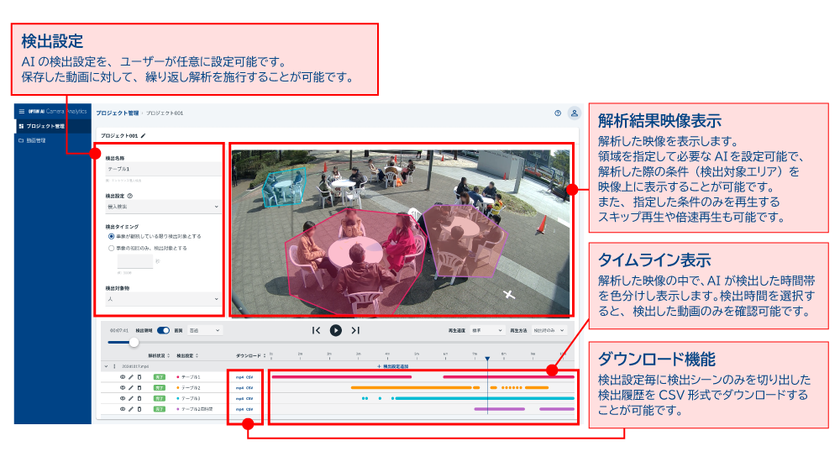The image size is (840, 462).
Task: Delete the テーブル3 row with trash icon
Action: tap(139, 399)
